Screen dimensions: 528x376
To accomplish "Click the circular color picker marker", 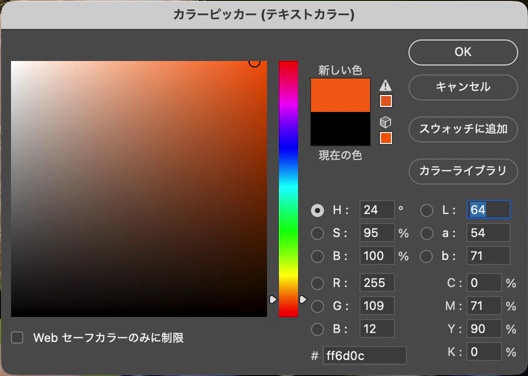I will (x=255, y=62).
